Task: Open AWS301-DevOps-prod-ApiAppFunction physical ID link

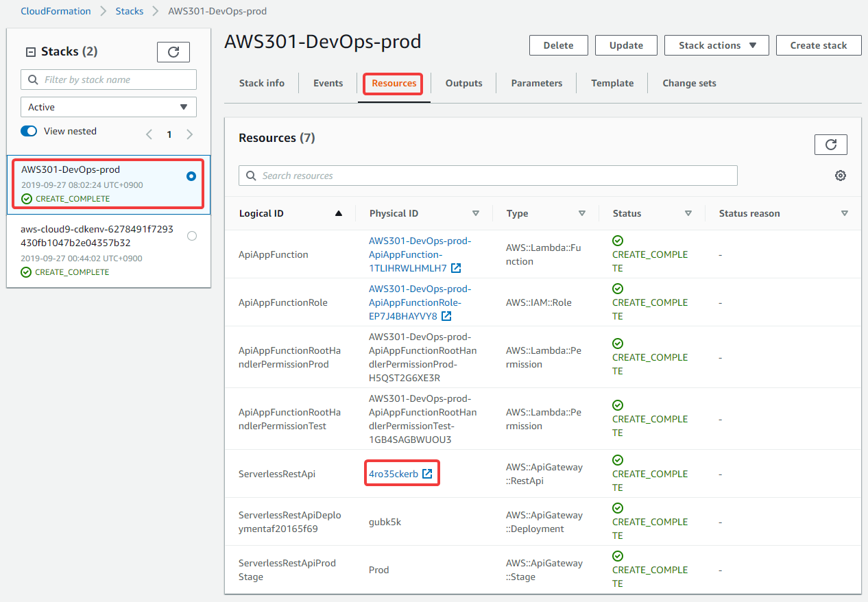Action: 420,254
